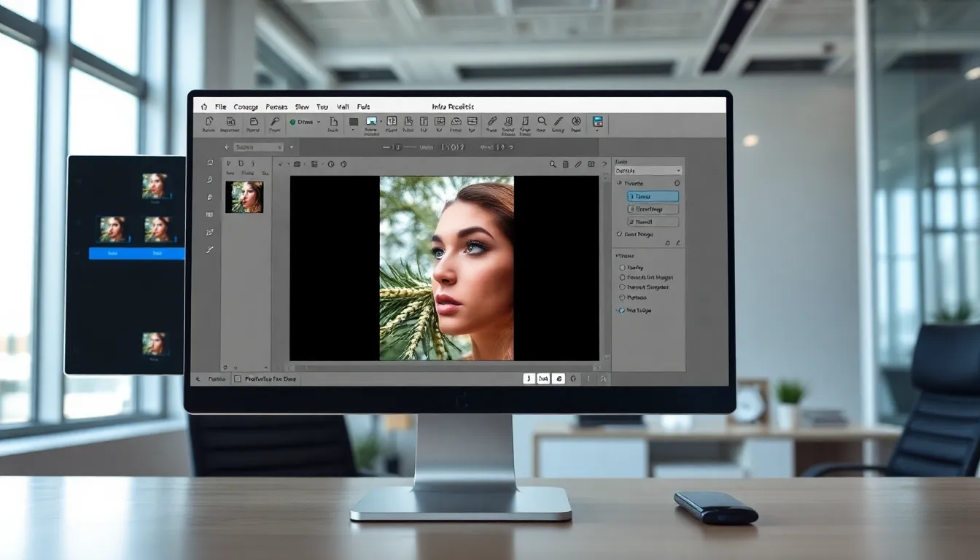Open the Vall menu in menu bar

343,106
